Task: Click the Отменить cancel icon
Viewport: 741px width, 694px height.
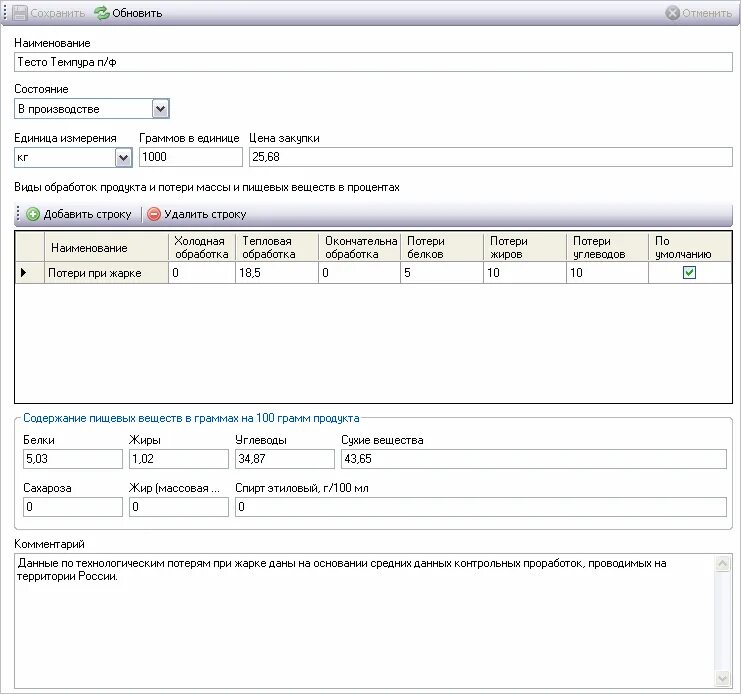Action: [672, 13]
